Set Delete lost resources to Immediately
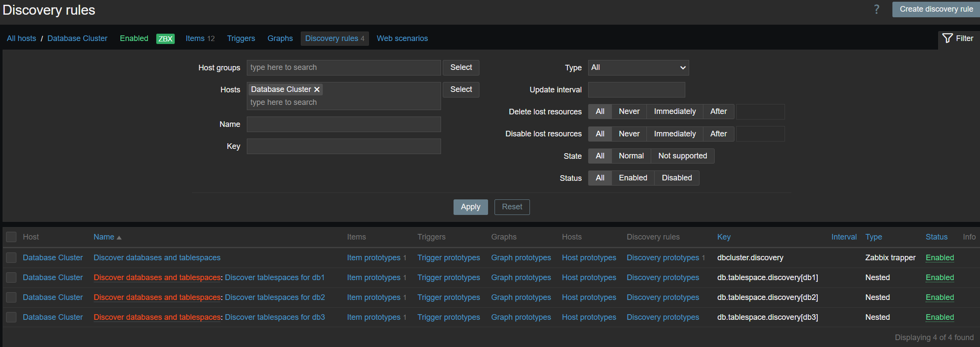 [x=675, y=111]
